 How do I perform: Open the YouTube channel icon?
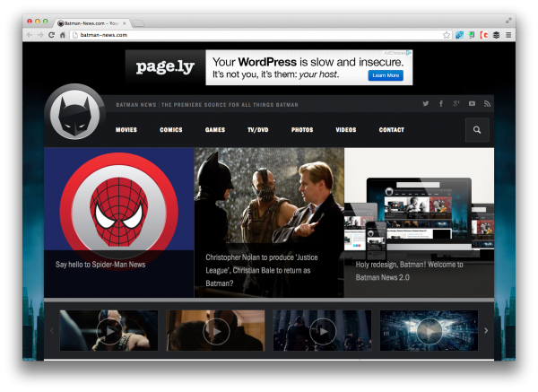coord(473,104)
